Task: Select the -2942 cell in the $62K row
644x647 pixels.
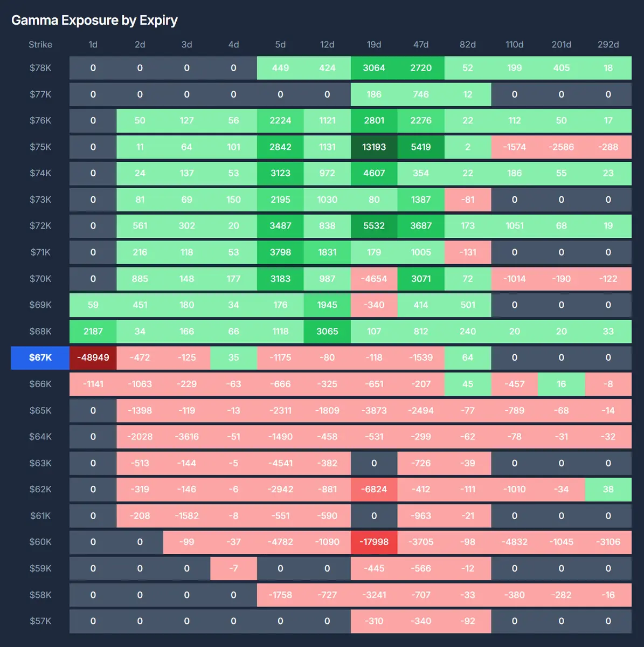Action: (280, 490)
